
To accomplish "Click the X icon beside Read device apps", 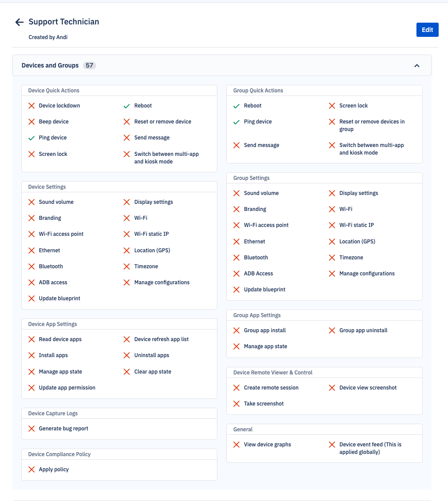I will (32, 339).
